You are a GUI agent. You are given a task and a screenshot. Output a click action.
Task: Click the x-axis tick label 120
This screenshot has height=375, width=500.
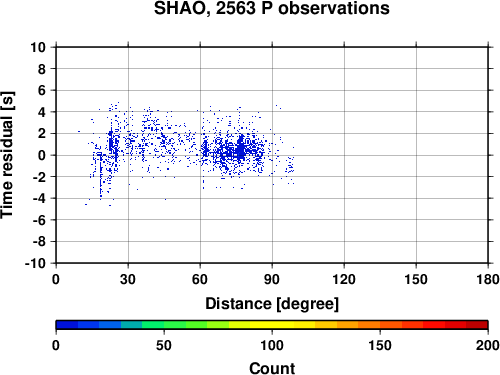(x=344, y=279)
